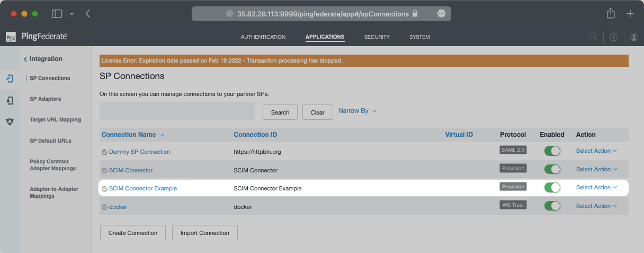The width and height of the screenshot is (644, 253).
Task: Open the Dummy SP Connection link
Action: click(139, 152)
